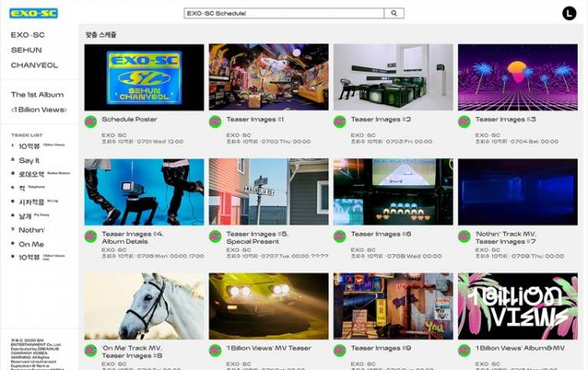Click channel icon beside Teaser Images #3
Viewport: 588px width, 370px height.
coord(464,122)
